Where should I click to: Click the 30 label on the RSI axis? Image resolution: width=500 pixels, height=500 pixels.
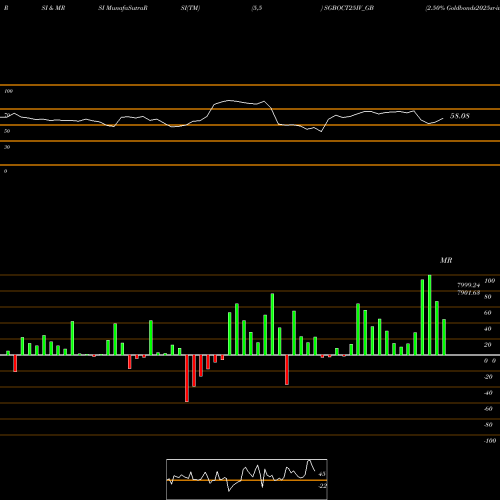[x=7, y=147]
